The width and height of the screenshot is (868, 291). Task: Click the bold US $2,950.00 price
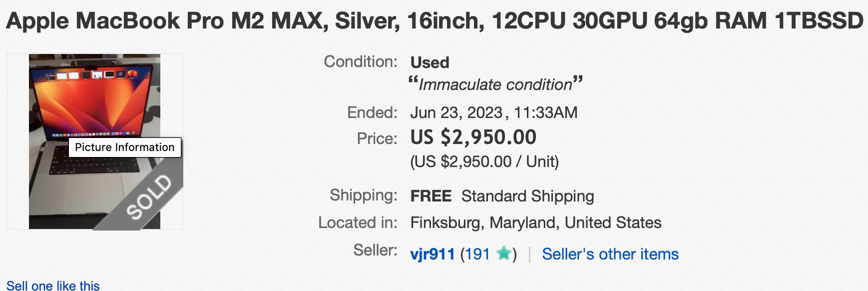click(473, 137)
